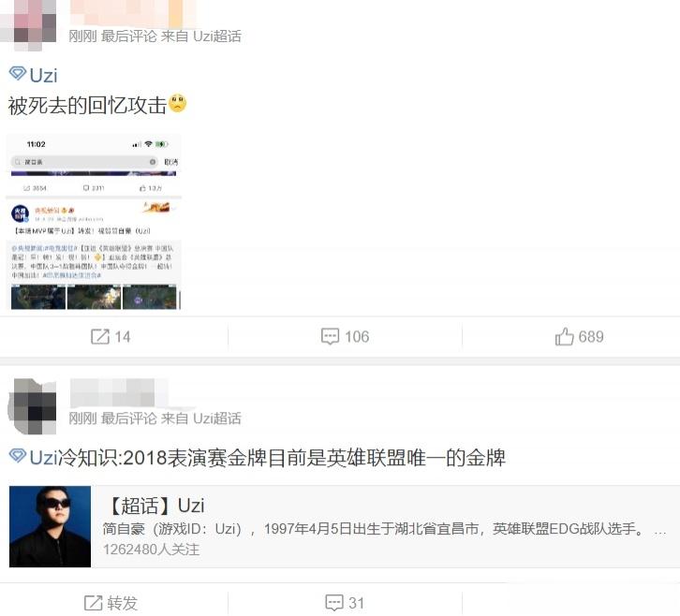Screen dimensions: 680x616
Task: Click the first poster's blurred username
Action: pos(133,13)
